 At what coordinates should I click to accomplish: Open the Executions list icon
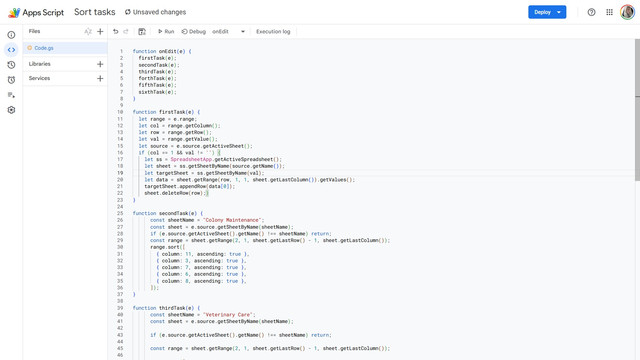(x=11, y=95)
